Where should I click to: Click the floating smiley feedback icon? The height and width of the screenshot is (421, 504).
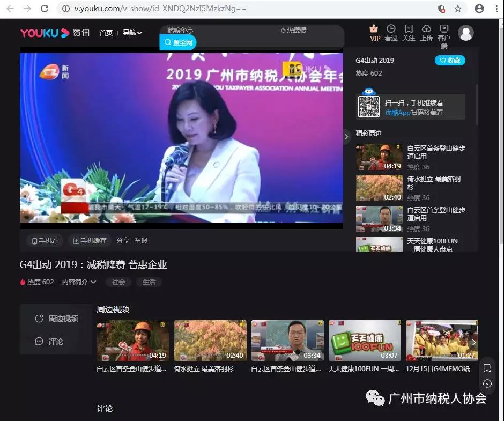[487, 383]
